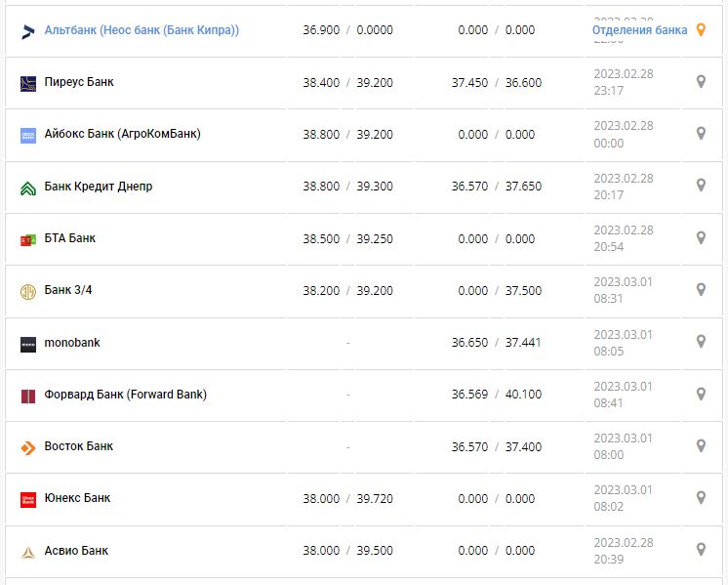Image resolution: width=728 pixels, height=585 pixels.
Task: Click the Восток Банк orange logo
Action: click(27, 447)
